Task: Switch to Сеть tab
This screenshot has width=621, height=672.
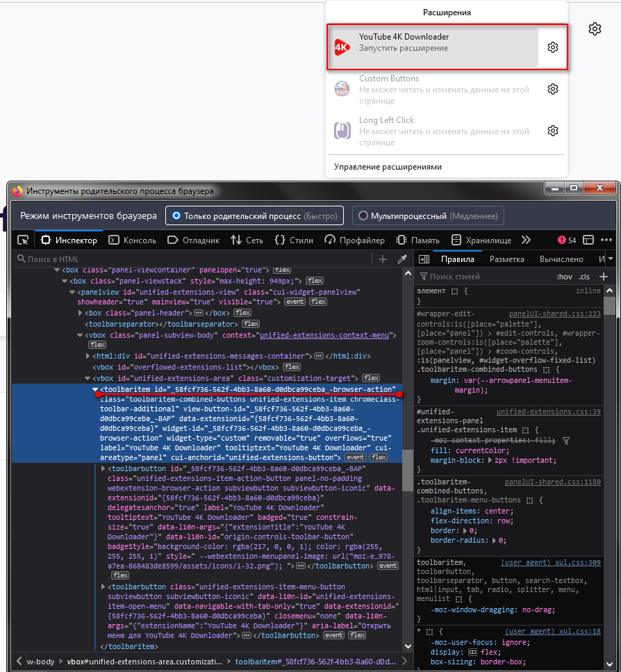Action: (x=247, y=240)
